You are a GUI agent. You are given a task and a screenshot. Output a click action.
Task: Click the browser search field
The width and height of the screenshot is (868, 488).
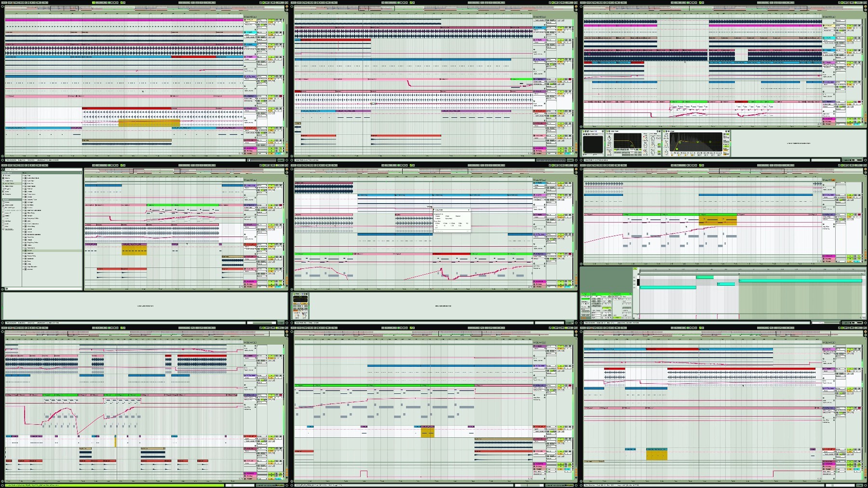[x=43, y=169]
